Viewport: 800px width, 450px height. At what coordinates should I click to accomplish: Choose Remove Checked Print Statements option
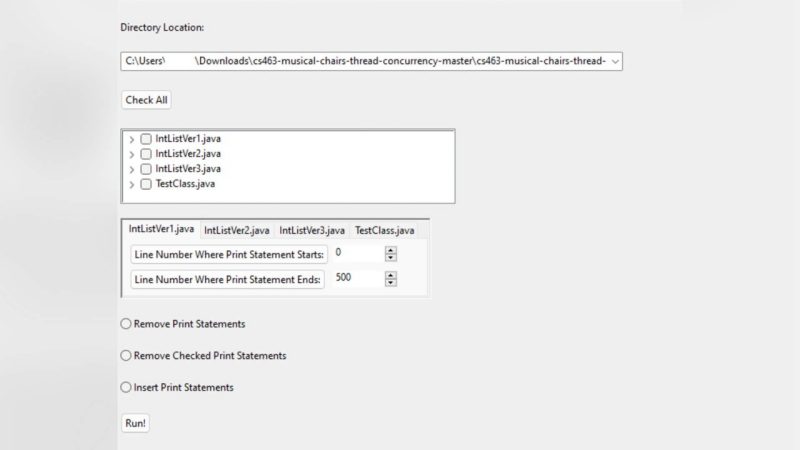pos(126,355)
